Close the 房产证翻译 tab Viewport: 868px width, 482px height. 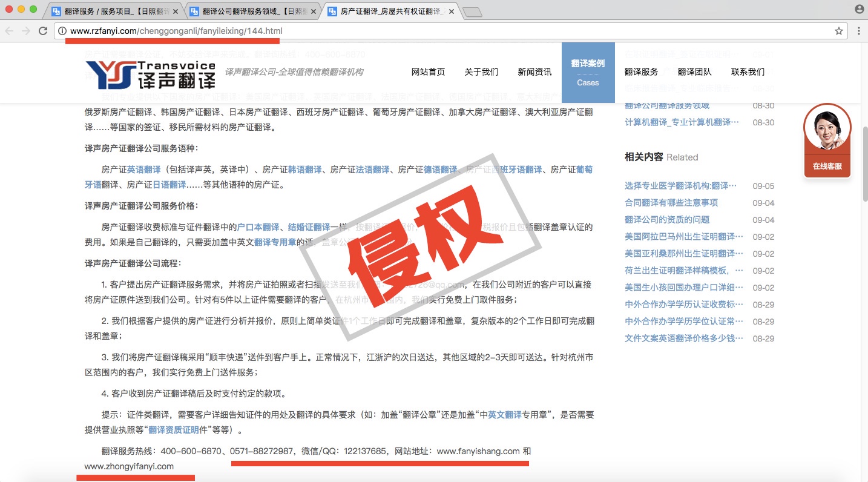tap(451, 12)
